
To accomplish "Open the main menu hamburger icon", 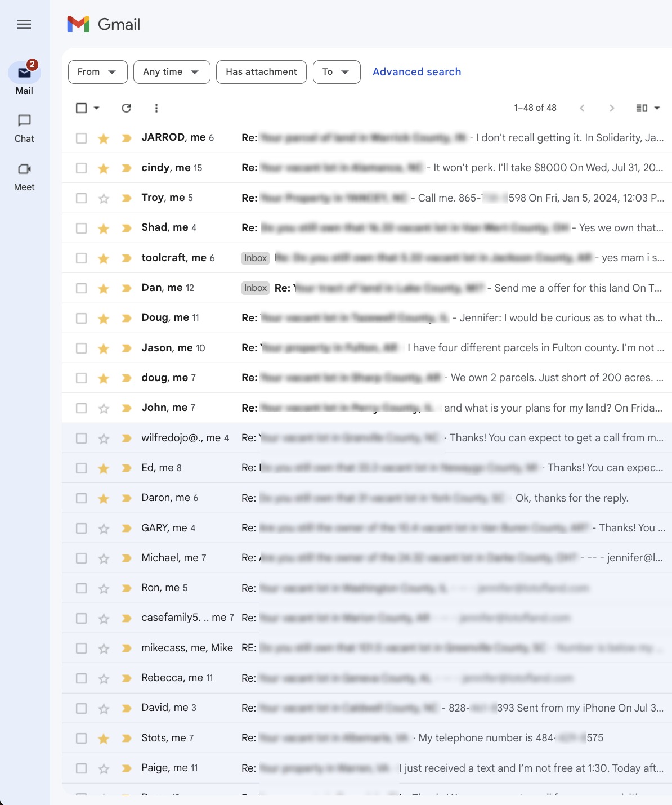I will (24, 24).
